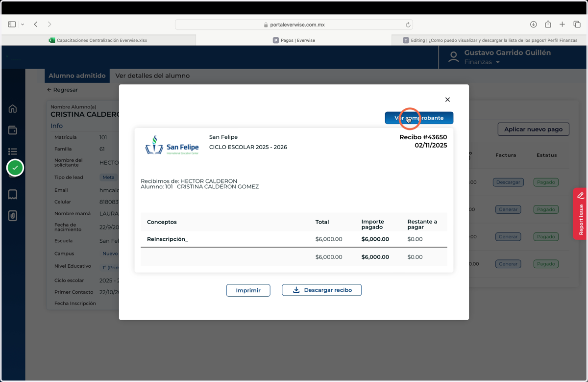Click the San Felipe logo on receipt
Viewport: 588px width, 382px height.
pyautogui.click(x=172, y=145)
